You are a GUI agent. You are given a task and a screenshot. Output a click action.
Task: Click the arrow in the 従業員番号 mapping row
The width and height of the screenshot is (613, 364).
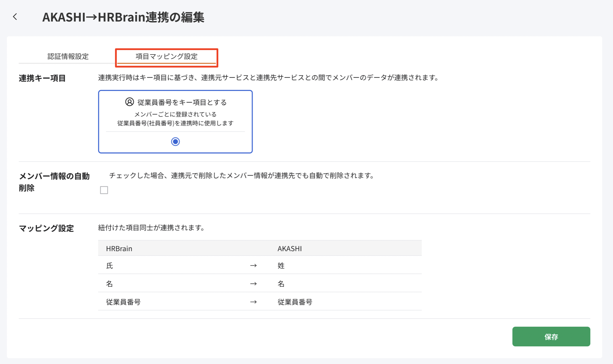tap(253, 302)
